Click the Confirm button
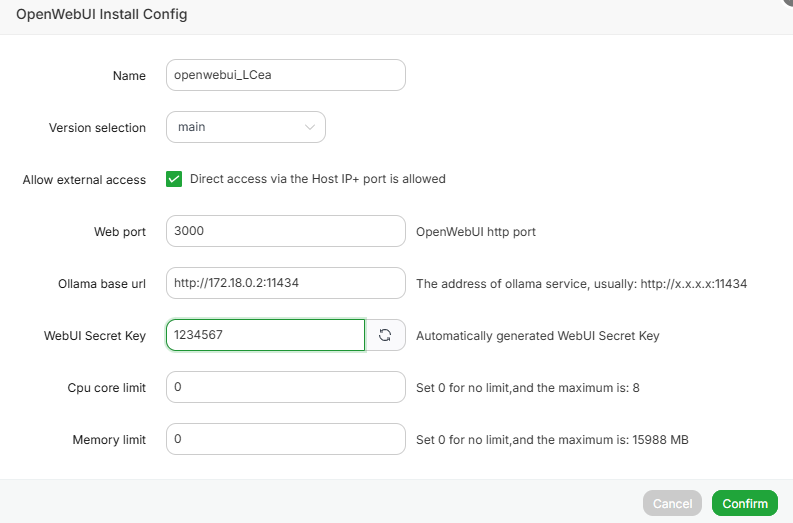Screen dimensions: 793x523 744,503
